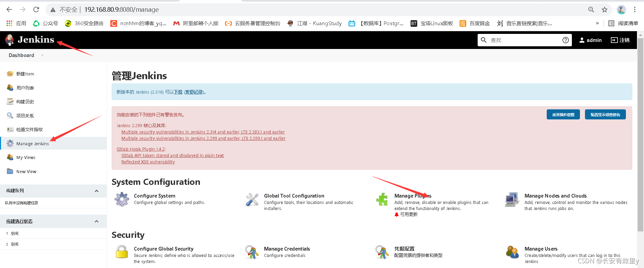
Task: Click the Manage Users icon
Action: [x=512, y=252]
